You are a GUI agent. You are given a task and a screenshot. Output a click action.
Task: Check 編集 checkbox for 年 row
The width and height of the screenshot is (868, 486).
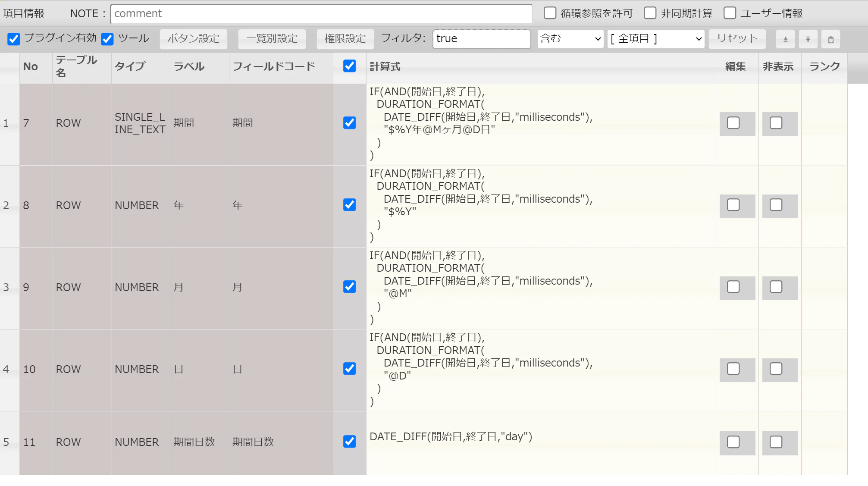(733, 205)
